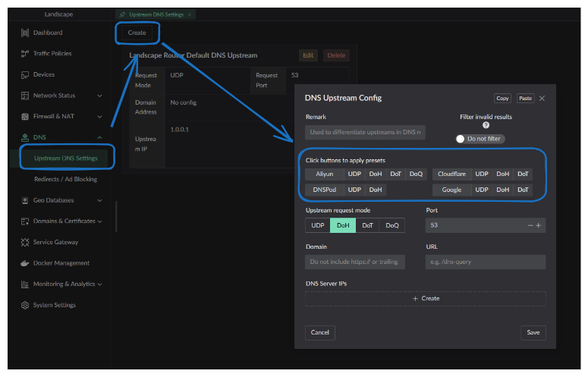This screenshot has width=588, height=377.
Task: Click the Firewall & NAT icon
Action: pos(25,117)
